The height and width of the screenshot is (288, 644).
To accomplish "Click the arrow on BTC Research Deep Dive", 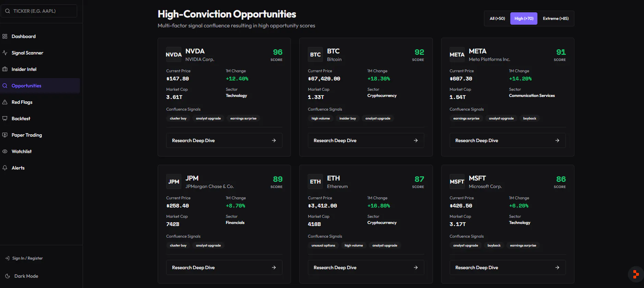I will (x=416, y=140).
